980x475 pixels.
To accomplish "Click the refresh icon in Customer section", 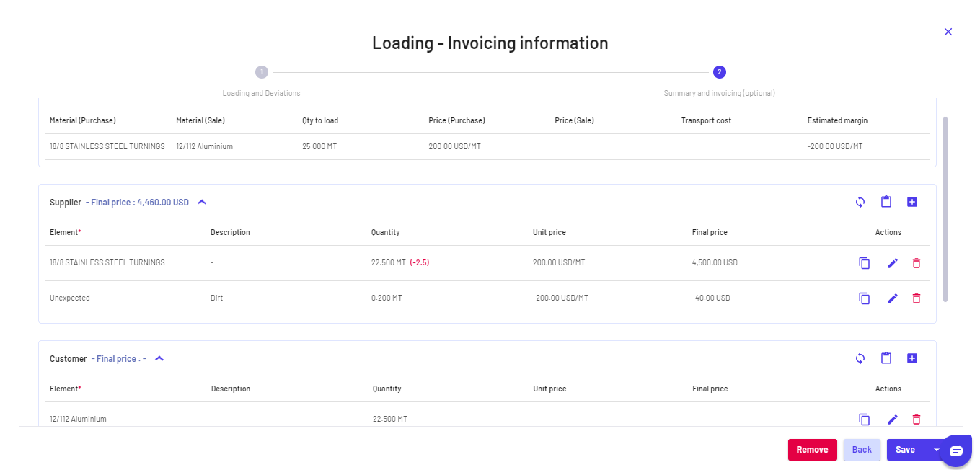I will 860,358.
